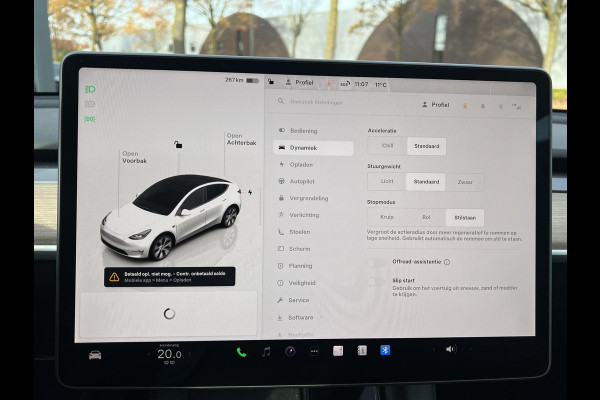Tap the side parking lights indicator icon

(90, 119)
